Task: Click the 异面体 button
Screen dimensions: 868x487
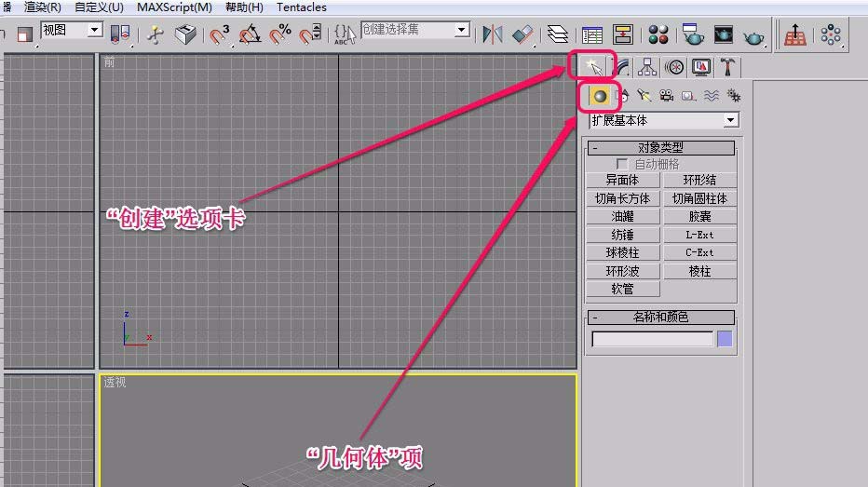Action: (623, 180)
